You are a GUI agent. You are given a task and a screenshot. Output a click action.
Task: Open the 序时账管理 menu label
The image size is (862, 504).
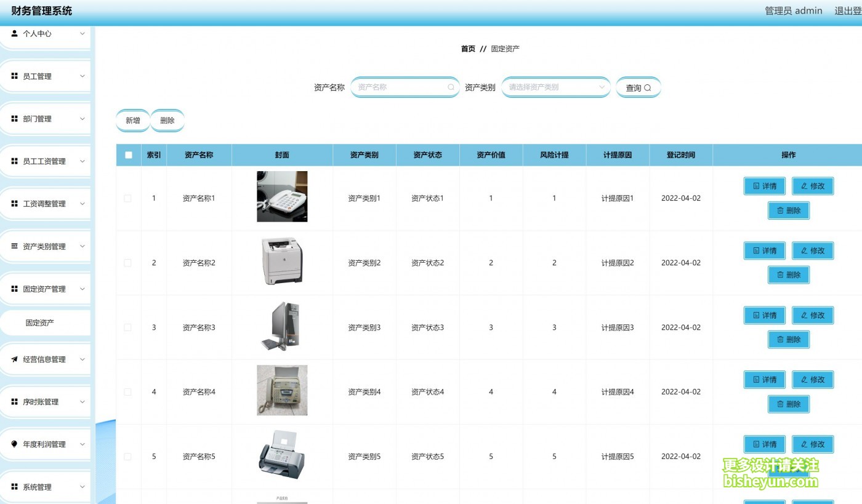(x=41, y=402)
